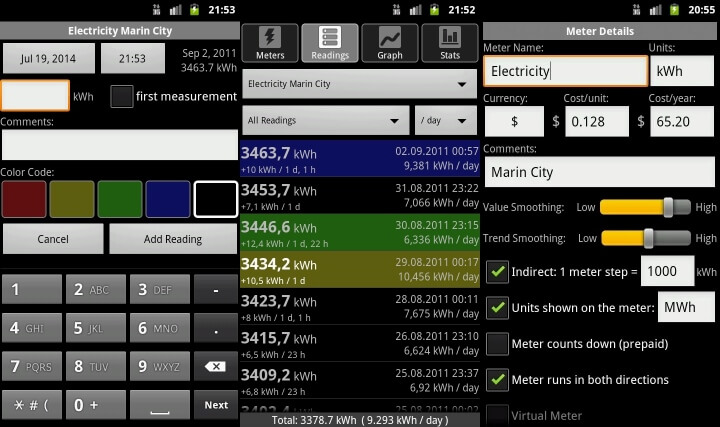Viewport: 720px width, 427px height.
Task: Select the 3453,7 kWh reading row
Action: point(360,195)
